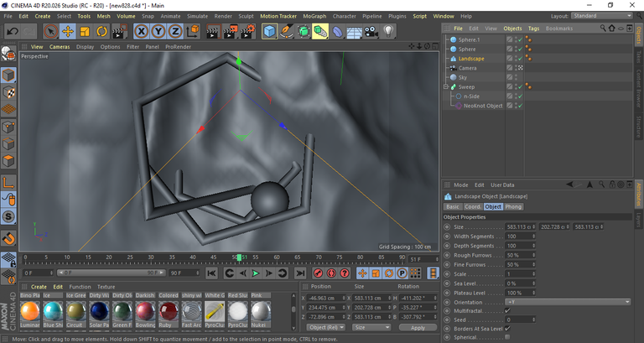Switch to Points mode
The image size is (644, 343).
[8, 127]
